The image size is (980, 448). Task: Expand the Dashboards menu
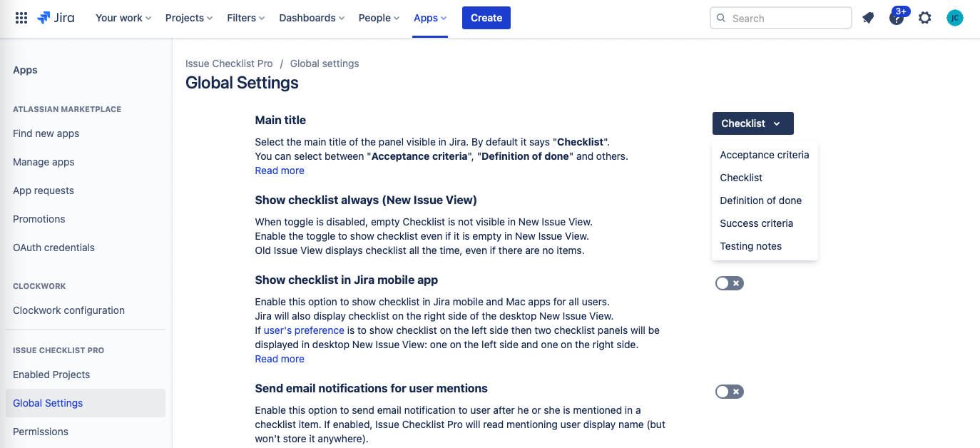point(312,18)
